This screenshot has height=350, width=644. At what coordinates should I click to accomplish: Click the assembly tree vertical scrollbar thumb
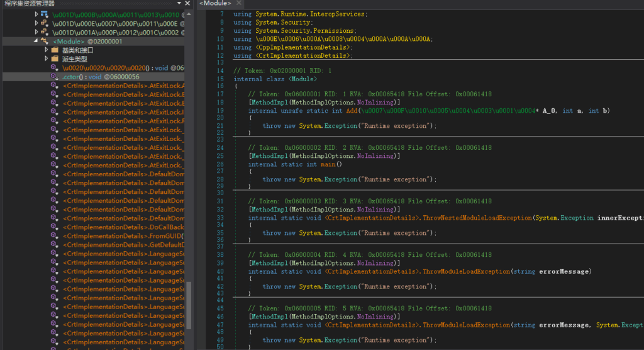click(x=188, y=305)
